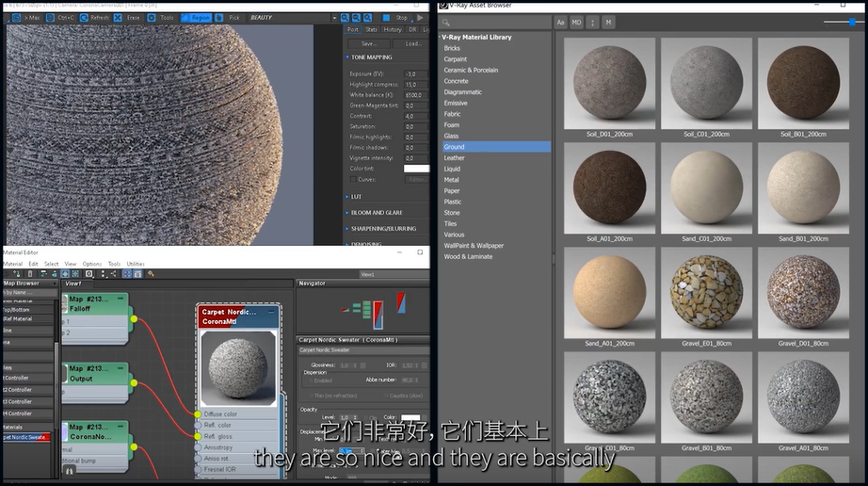This screenshot has height=486, width=868.
Task: Toggle the Thin (no refraction) checkbox
Action: (311, 396)
